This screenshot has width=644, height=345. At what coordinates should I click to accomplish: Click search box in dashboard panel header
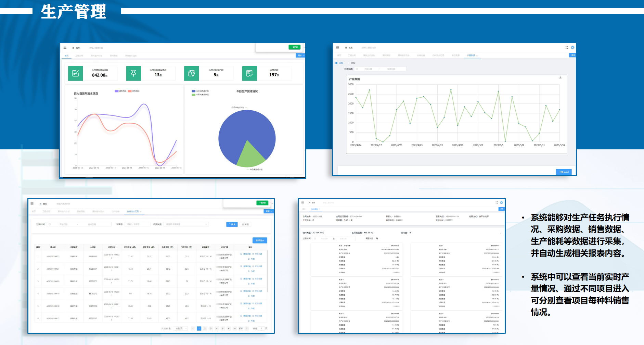96,48
